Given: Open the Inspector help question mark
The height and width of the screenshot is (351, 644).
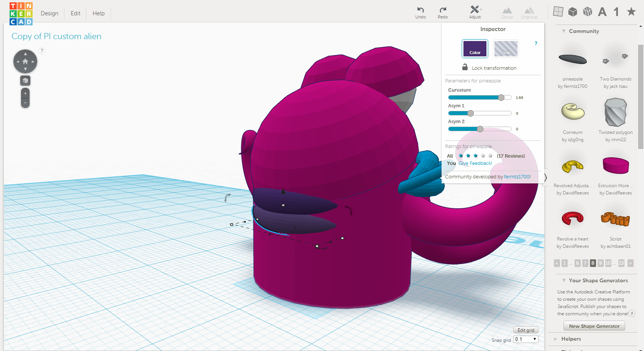Looking at the screenshot, I should pyautogui.click(x=536, y=43).
